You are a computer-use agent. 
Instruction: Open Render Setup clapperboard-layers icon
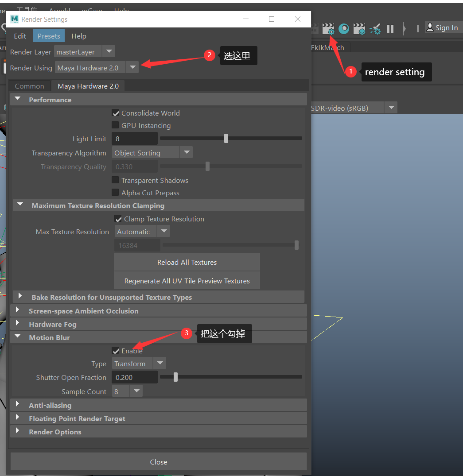point(359,29)
